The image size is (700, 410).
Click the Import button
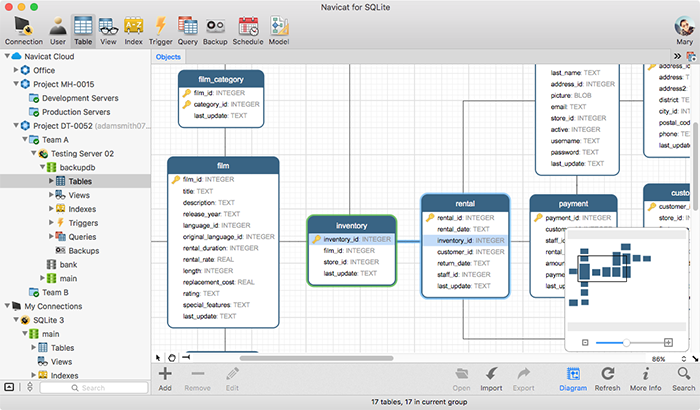tap(491, 379)
